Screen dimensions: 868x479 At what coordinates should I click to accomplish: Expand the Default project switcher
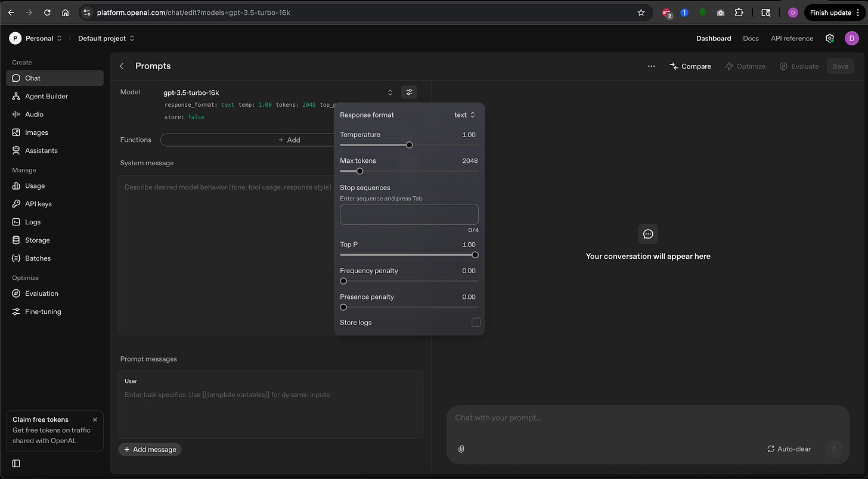(x=106, y=38)
